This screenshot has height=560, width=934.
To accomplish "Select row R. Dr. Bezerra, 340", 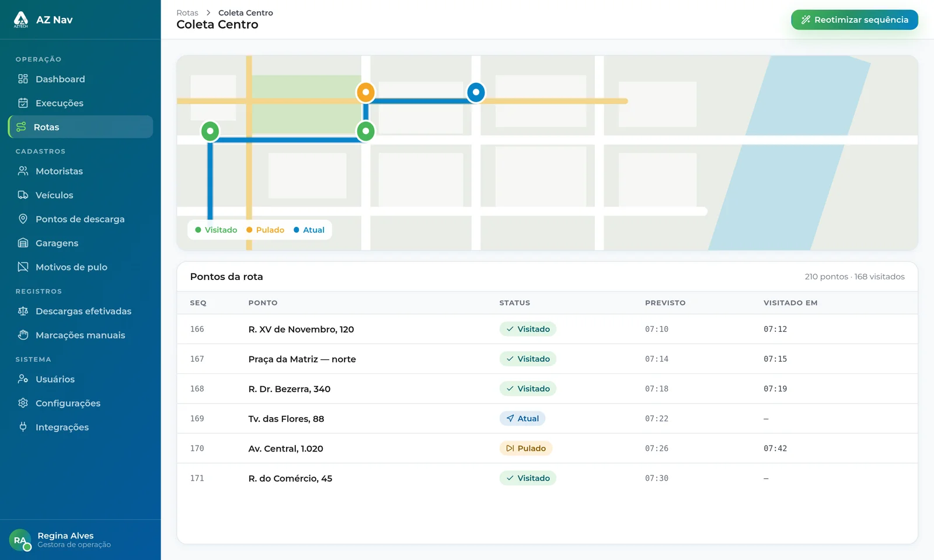I will tap(547, 388).
